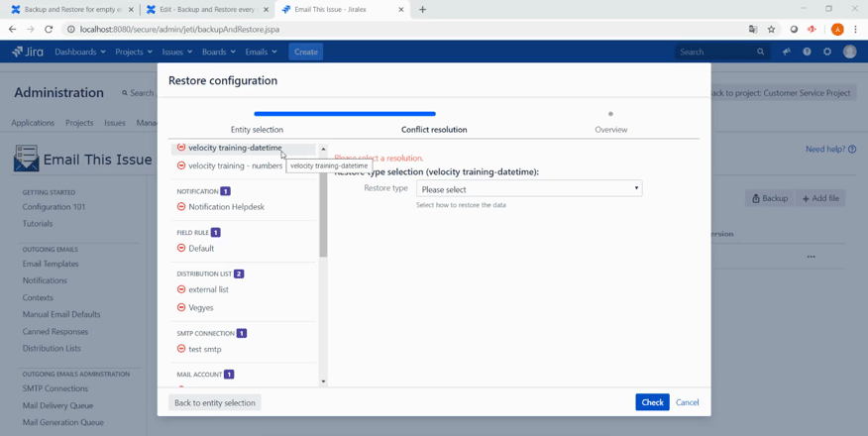This screenshot has width=868, height=436.
Task: Reload the page
Action: coord(49,30)
